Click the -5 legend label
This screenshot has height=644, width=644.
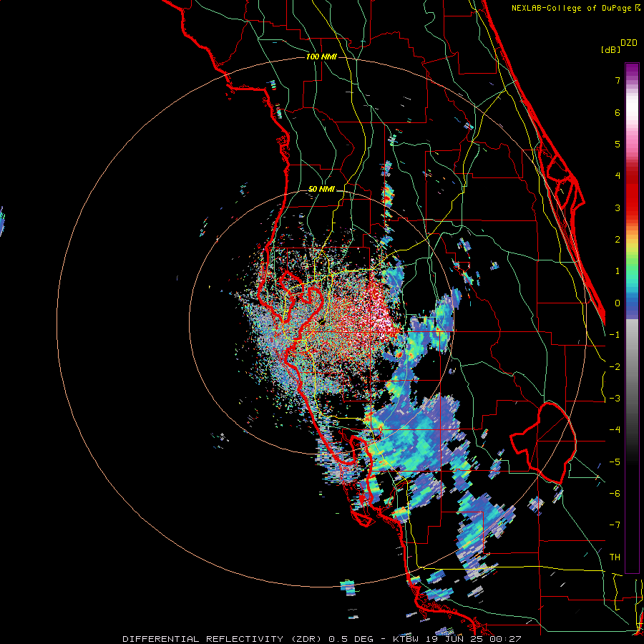(615, 462)
